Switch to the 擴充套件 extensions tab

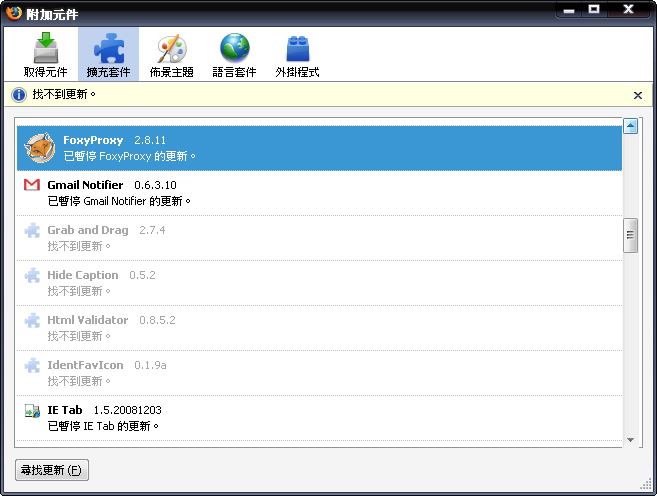point(108,54)
